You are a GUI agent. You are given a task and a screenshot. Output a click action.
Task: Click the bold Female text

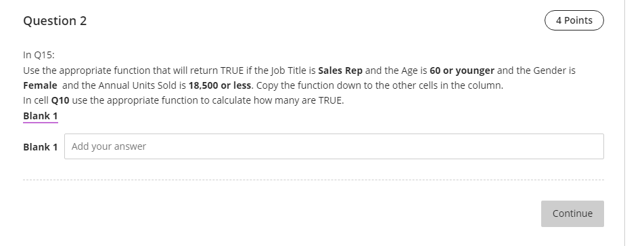40,85
